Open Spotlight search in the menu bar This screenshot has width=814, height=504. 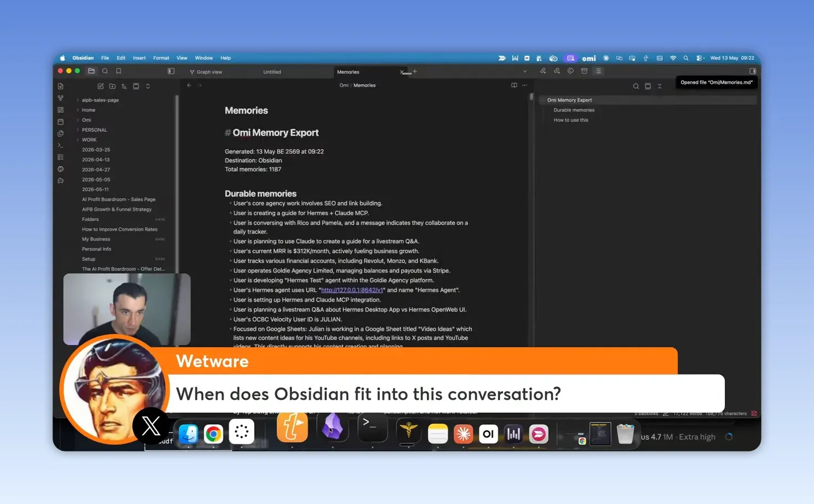pos(686,58)
